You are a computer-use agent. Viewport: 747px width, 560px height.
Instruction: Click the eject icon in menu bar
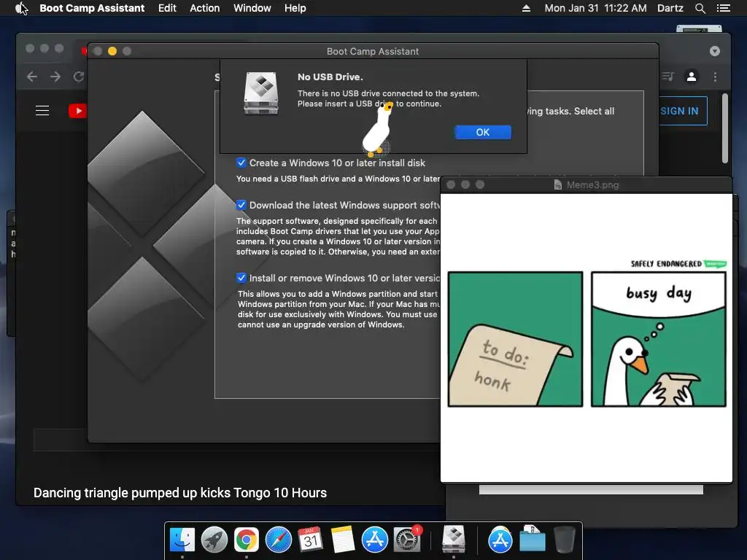(x=526, y=8)
